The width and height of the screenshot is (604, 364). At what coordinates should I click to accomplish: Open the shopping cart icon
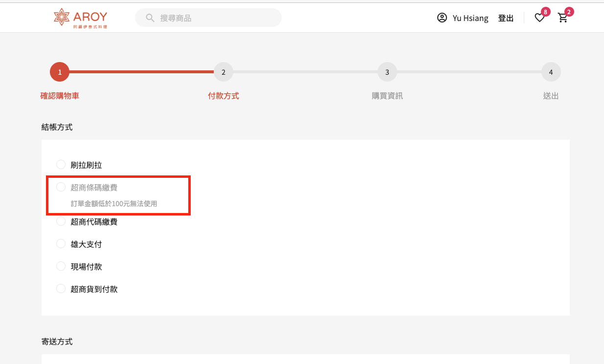(563, 18)
